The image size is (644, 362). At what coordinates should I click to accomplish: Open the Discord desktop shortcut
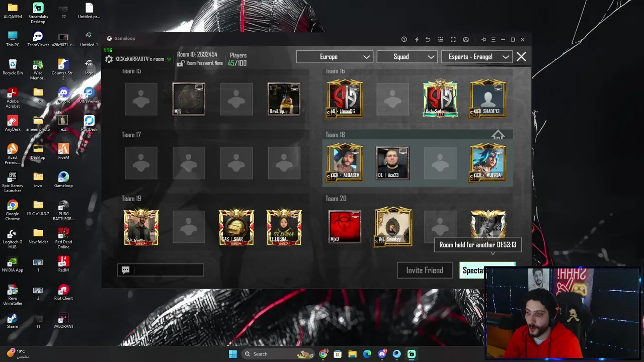(63, 95)
